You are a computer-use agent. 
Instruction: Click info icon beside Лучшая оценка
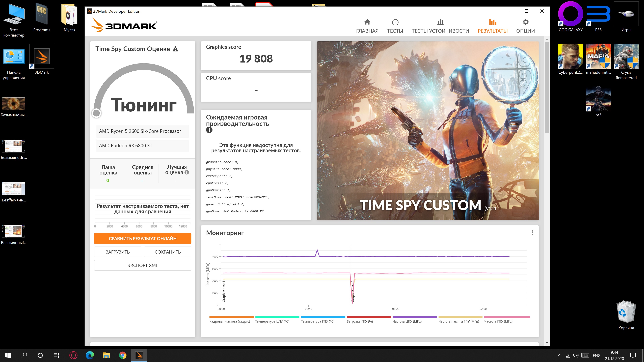pos(187,172)
